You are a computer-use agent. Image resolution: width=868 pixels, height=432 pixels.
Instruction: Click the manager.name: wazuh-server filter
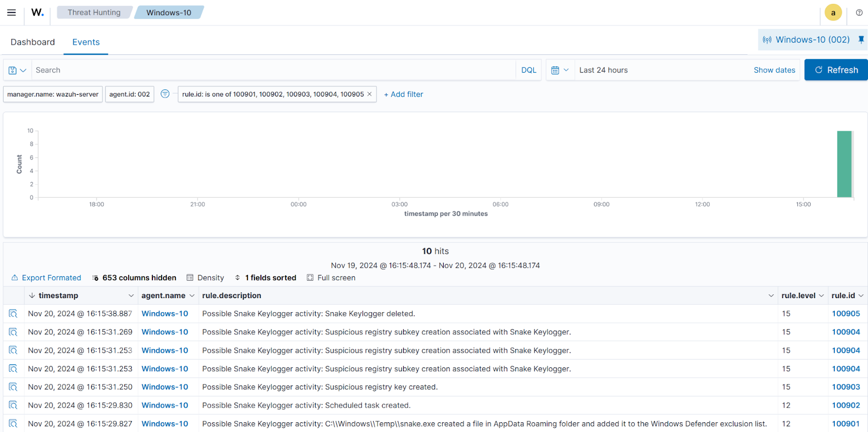53,94
